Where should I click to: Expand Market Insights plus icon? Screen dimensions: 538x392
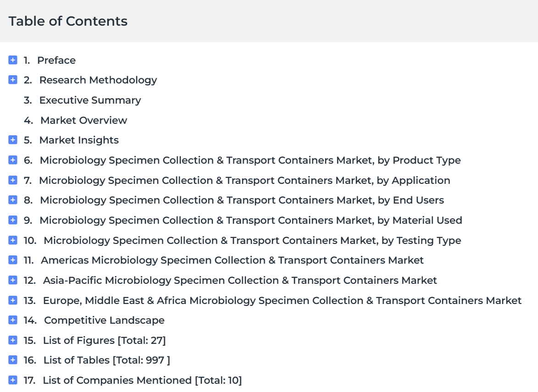[13, 140]
